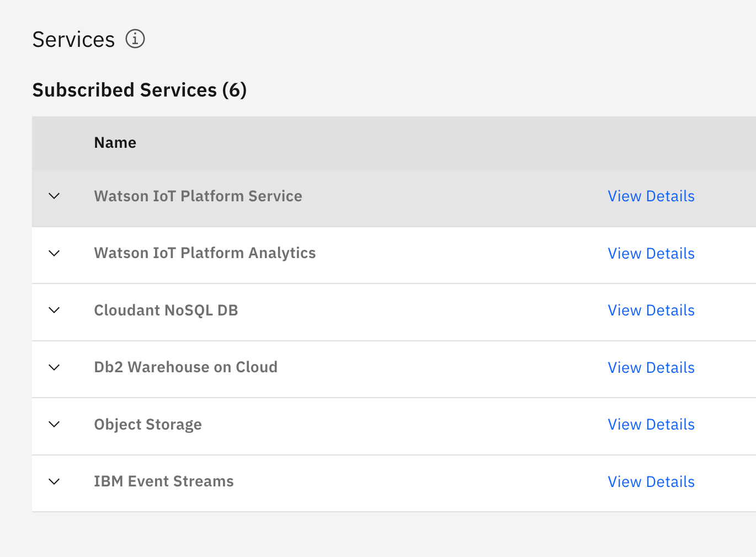Click the info icon next to Services
This screenshot has width=756, height=557.
pos(135,39)
